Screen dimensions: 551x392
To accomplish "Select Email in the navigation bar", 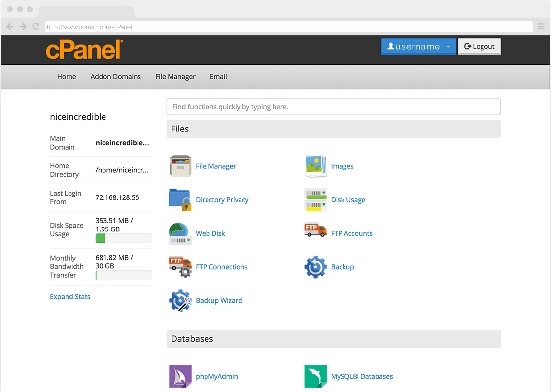I will (218, 77).
